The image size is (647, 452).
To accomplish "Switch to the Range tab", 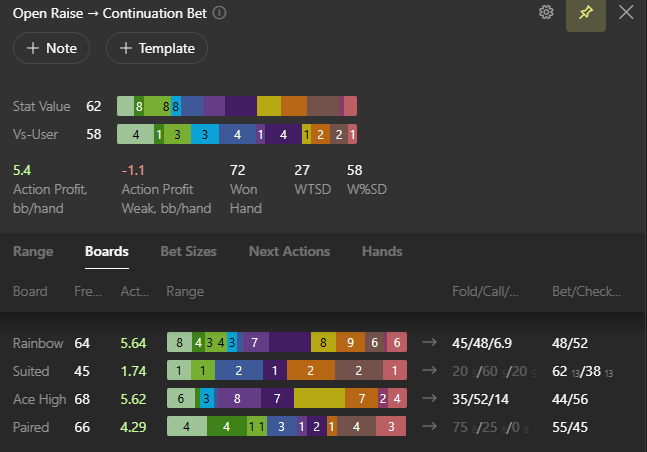I will coord(33,251).
